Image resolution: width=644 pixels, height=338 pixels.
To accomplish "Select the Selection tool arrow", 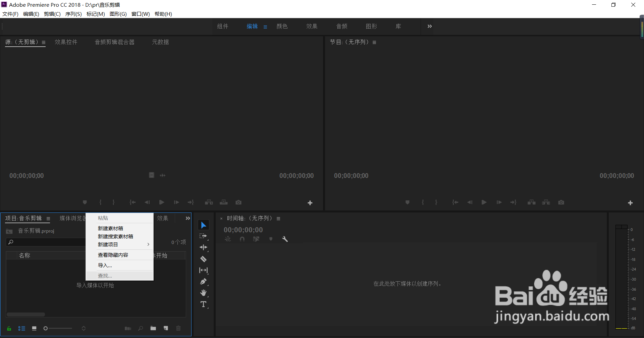I will pyautogui.click(x=203, y=225).
